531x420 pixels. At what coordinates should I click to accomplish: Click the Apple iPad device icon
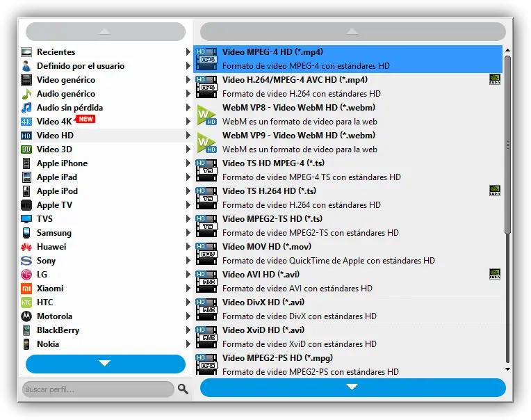pos(26,177)
